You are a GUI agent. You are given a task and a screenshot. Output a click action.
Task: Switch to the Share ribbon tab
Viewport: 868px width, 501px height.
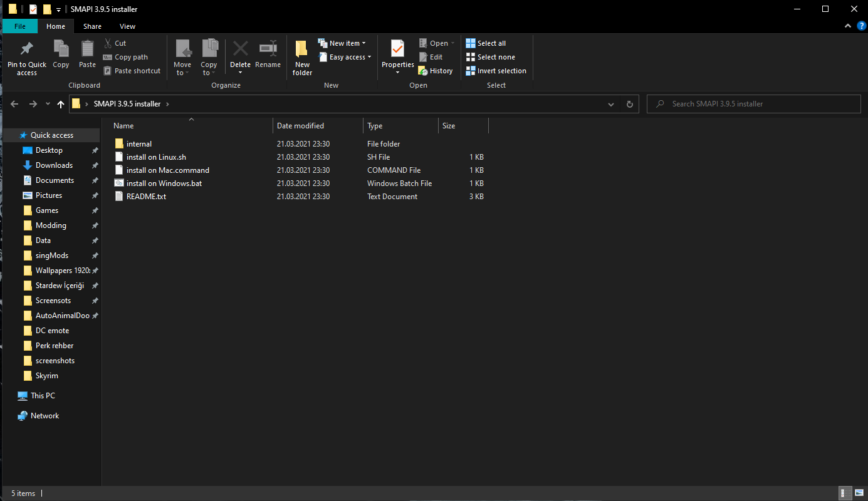pyautogui.click(x=92, y=26)
